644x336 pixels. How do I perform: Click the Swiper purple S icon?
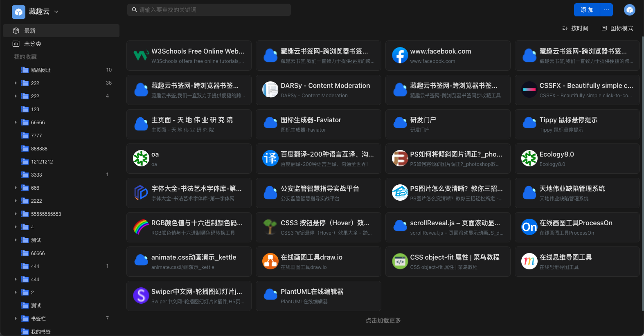click(141, 296)
